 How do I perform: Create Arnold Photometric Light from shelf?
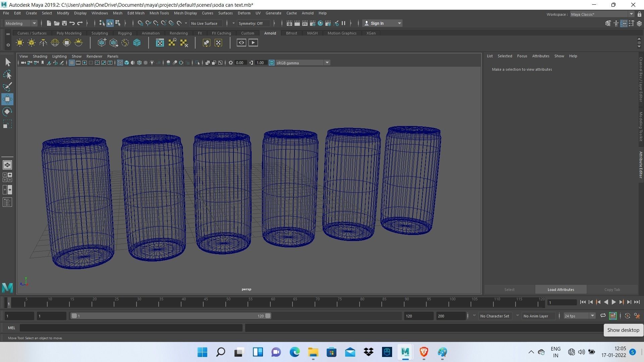(x=43, y=43)
